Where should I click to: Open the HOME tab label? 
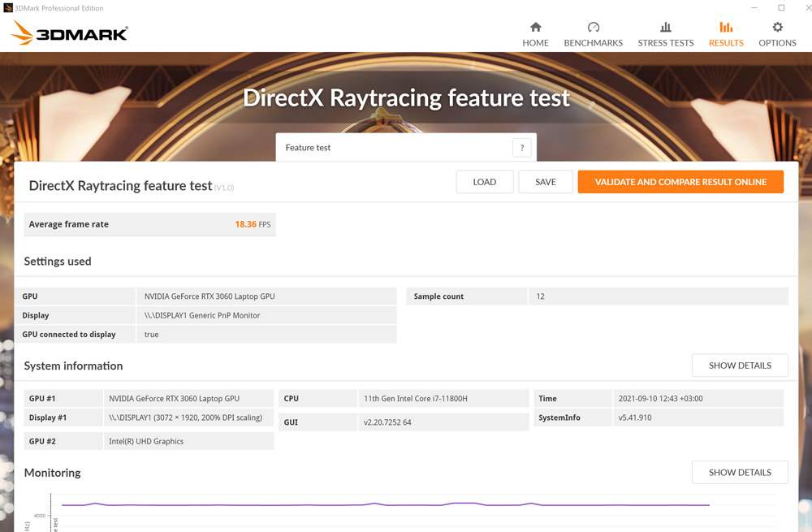(x=535, y=43)
